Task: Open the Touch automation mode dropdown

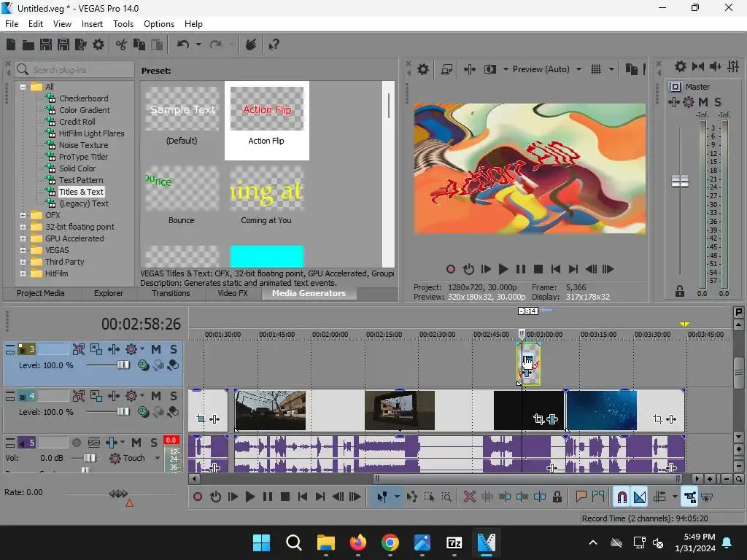Action: coord(158,458)
